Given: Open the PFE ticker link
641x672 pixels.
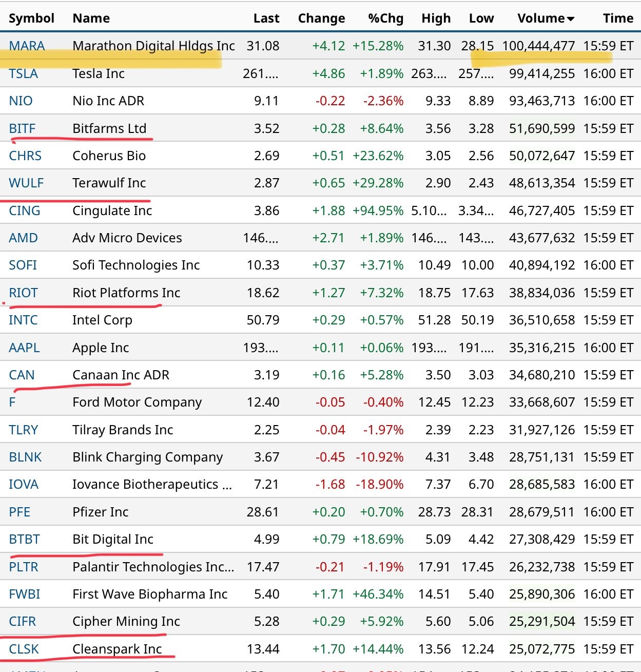Looking at the screenshot, I should coord(20,512).
